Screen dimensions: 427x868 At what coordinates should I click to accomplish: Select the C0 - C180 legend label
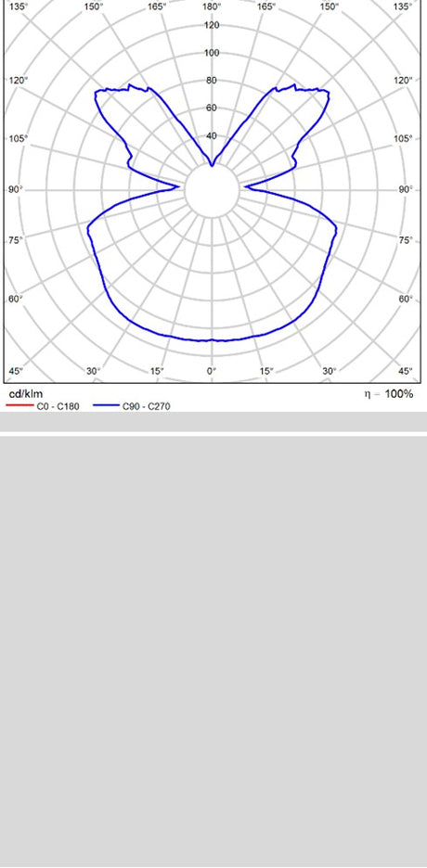58,406
